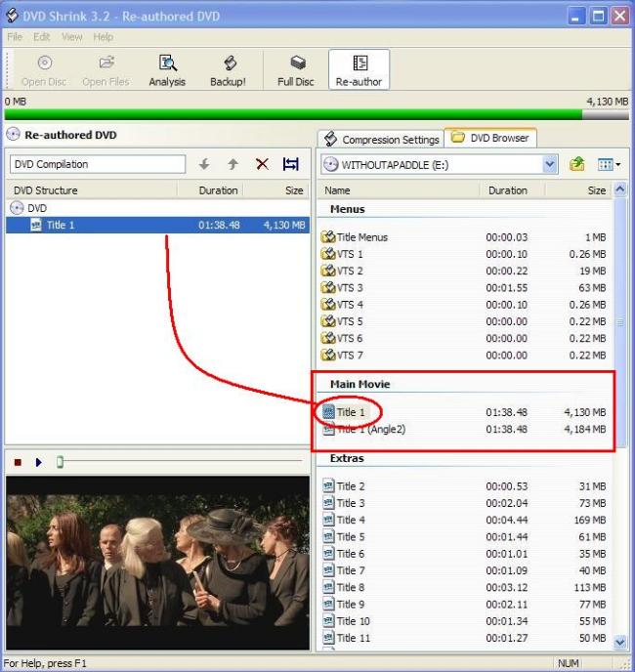
Task: Click the 4,184 MB size value
Action: pyautogui.click(x=585, y=429)
